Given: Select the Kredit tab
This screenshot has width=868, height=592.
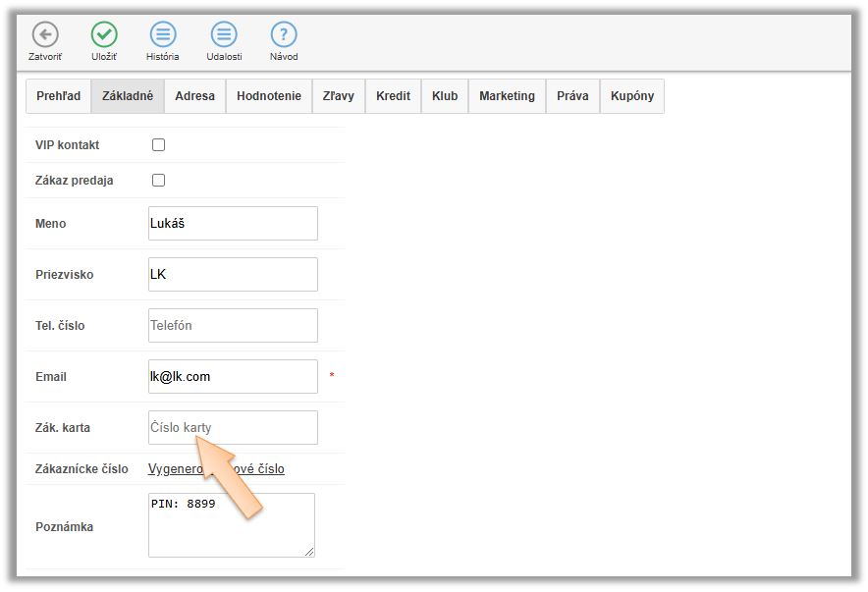Looking at the screenshot, I should click(x=393, y=96).
